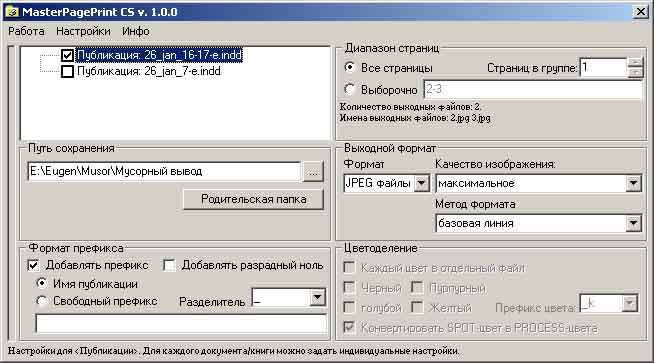This screenshot has width=654, height=363.
Task: Open the Разделитель dropdown
Action: click(318, 297)
